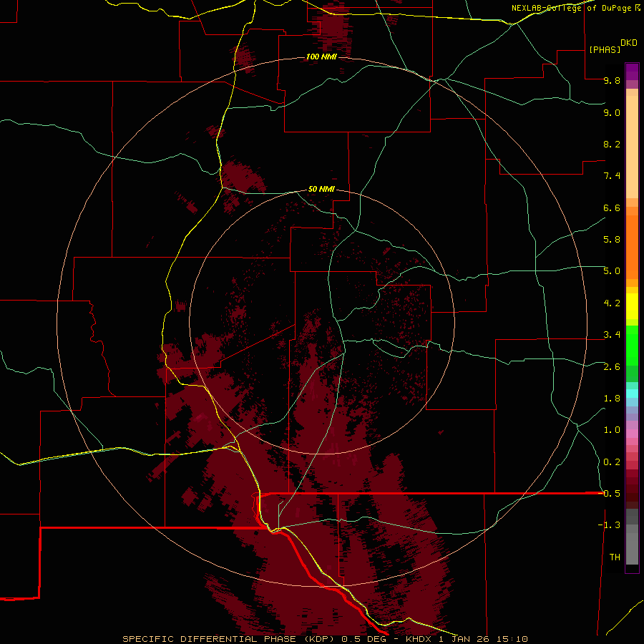The image size is (644, 644).
Task: Click the 0.2 scale value
Action: click(x=612, y=462)
